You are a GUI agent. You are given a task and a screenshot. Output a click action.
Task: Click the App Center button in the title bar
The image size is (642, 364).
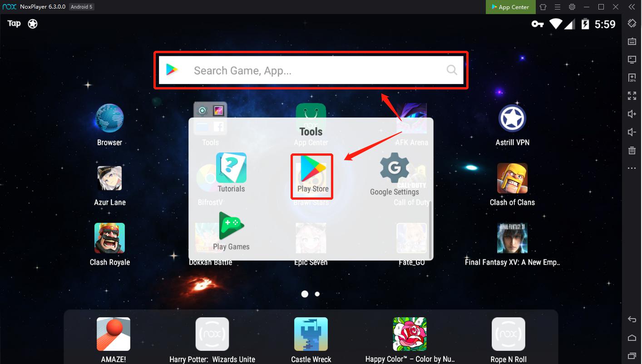pyautogui.click(x=510, y=7)
